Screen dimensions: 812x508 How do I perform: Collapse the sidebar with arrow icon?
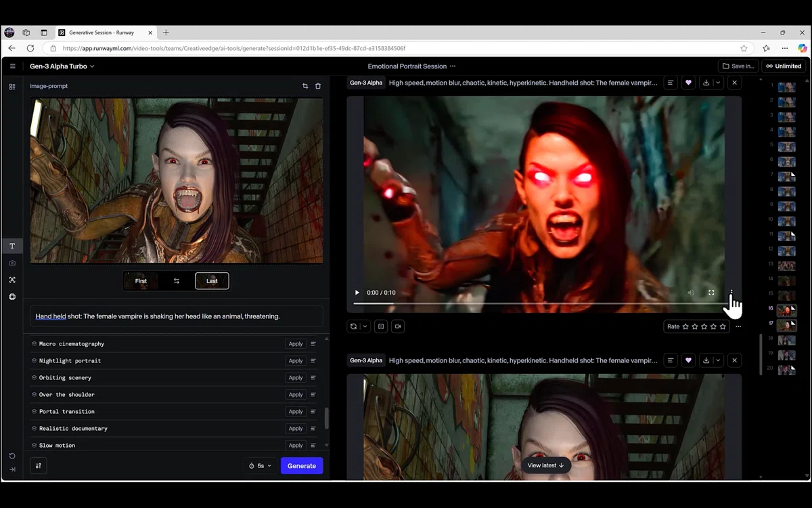tap(12, 469)
